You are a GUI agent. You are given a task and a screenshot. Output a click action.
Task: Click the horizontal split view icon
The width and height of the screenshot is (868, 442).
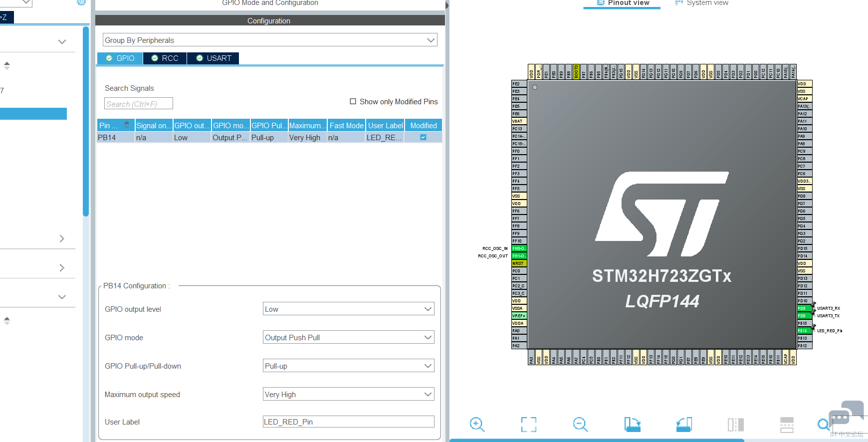pyautogui.click(x=787, y=425)
